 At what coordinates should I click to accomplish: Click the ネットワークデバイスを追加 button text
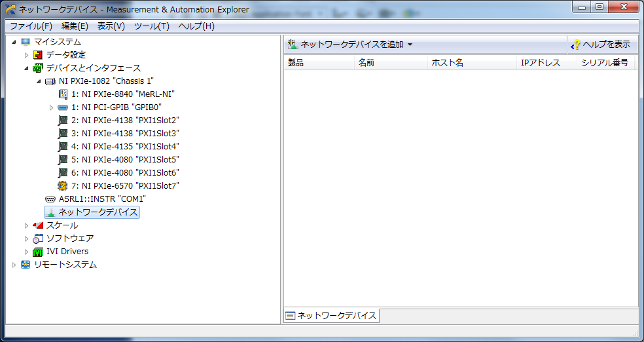(352, 45)
